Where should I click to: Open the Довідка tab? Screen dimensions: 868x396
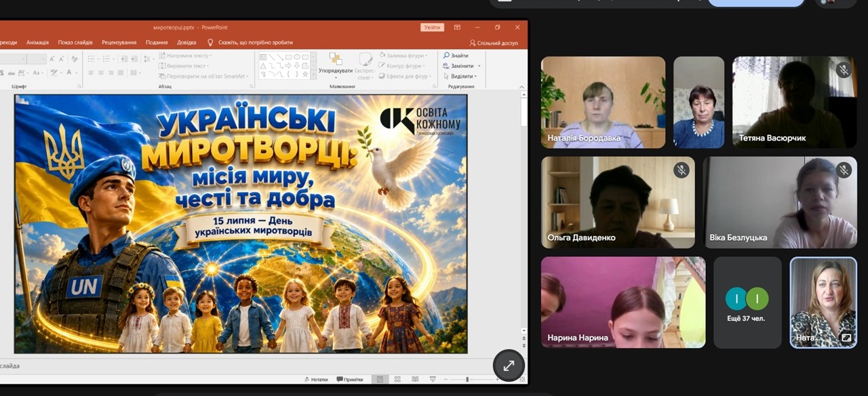tap(186, 42)
